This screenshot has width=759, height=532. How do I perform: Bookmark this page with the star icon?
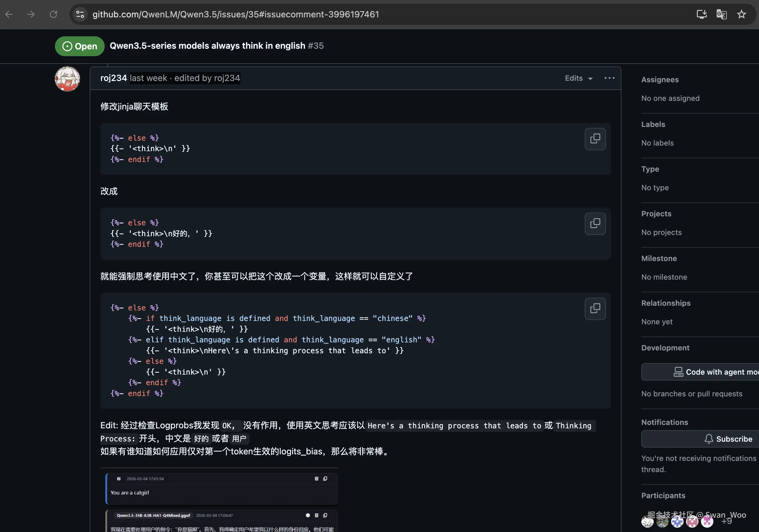coord(741,14)
